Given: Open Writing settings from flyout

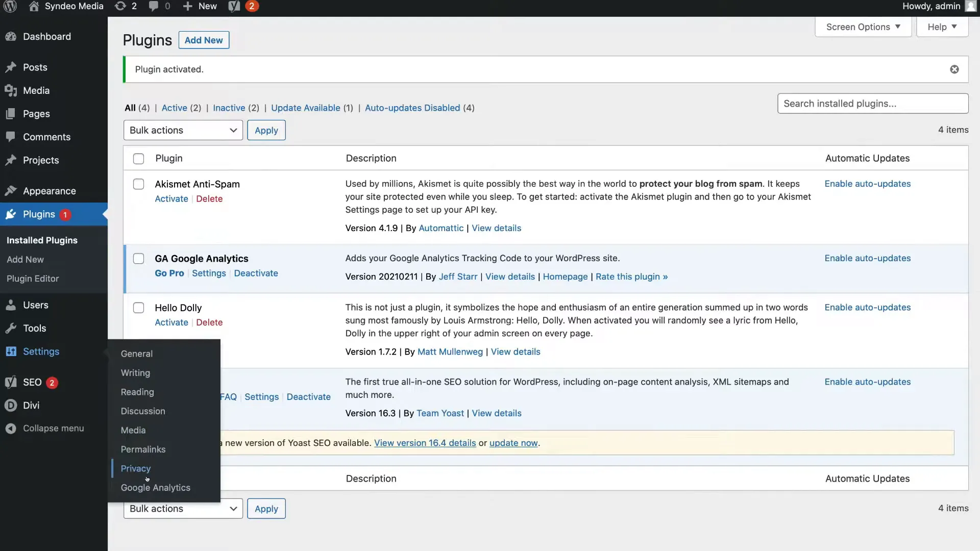Looking at the screenshot, I should pos(135,373).
